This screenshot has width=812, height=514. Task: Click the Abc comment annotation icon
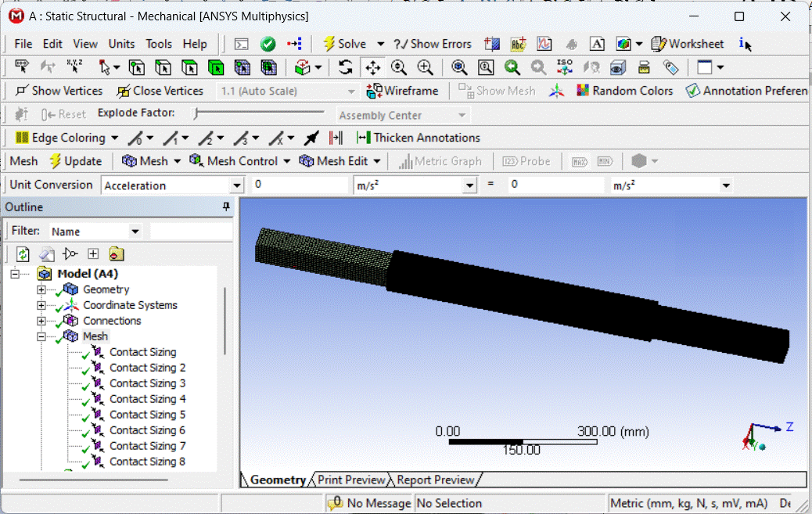(x=518, y=44)
